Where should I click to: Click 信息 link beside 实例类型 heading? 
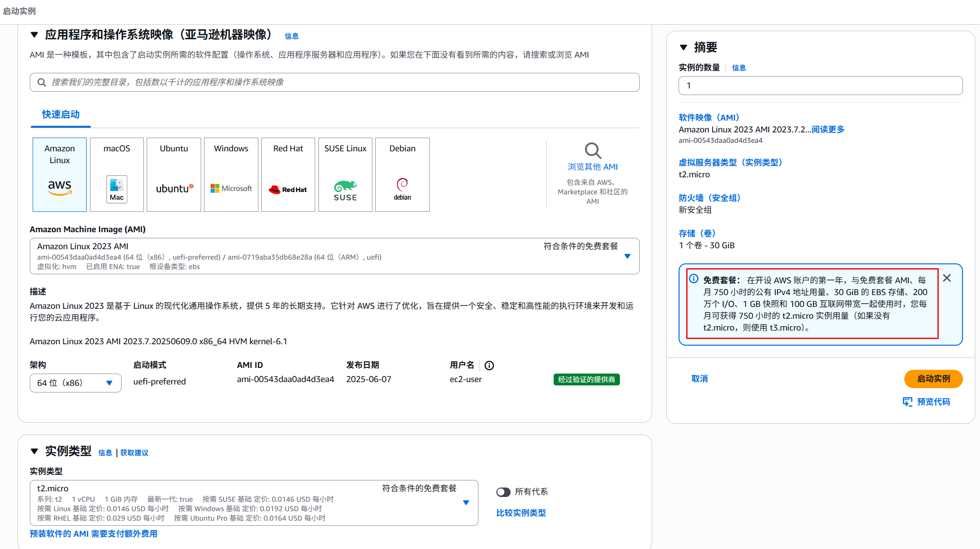tap(105, 453)
